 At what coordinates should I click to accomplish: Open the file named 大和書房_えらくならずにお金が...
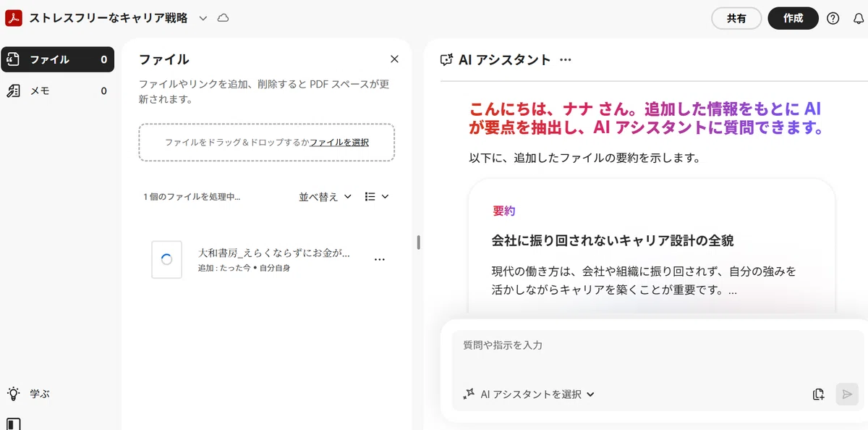pos(274,253)
